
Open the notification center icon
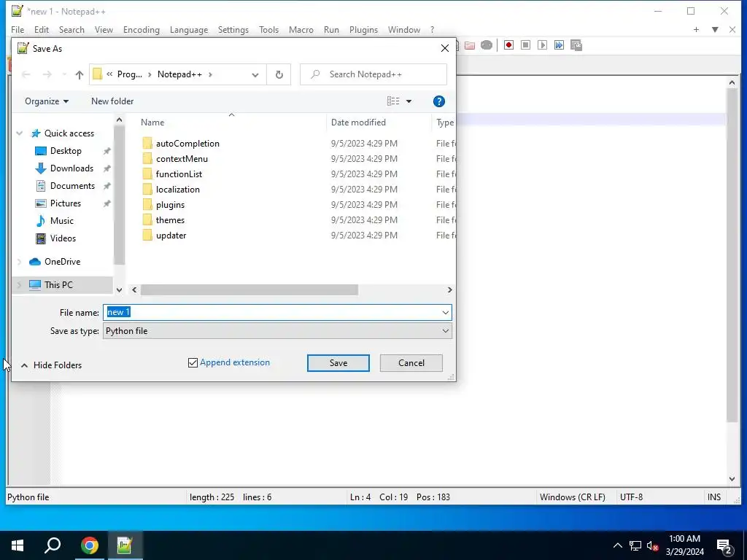click(724, 545)
